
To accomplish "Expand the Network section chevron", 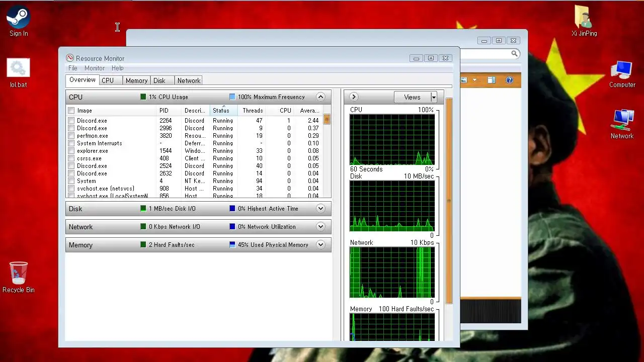I will 320,226.
